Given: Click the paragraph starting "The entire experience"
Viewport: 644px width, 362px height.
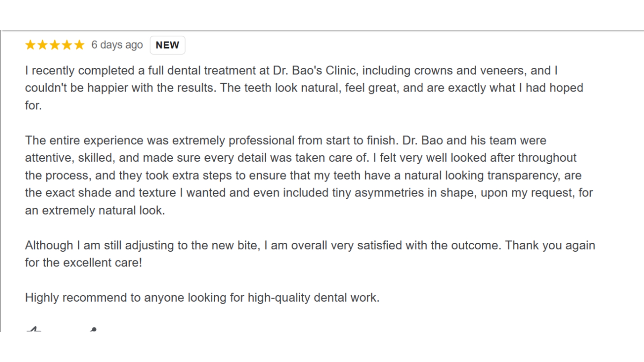Looking at the screenshot, I should click(302, 175).
